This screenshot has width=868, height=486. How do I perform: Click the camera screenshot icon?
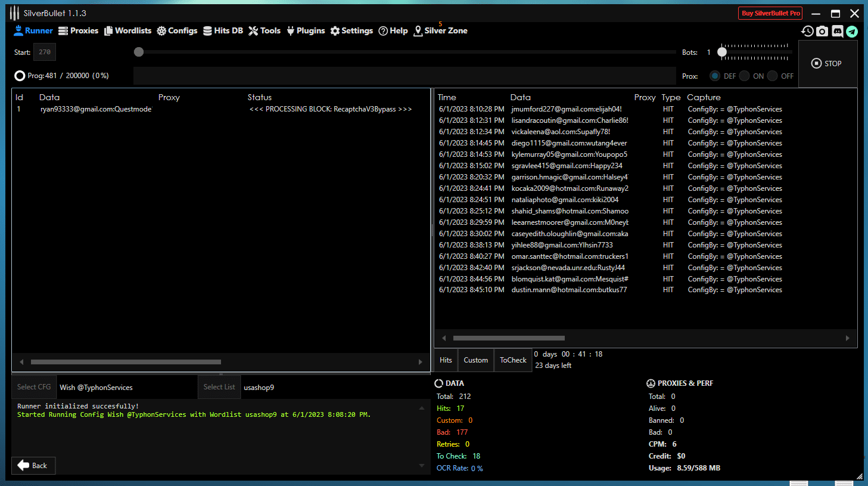click(x=822, y=32)
